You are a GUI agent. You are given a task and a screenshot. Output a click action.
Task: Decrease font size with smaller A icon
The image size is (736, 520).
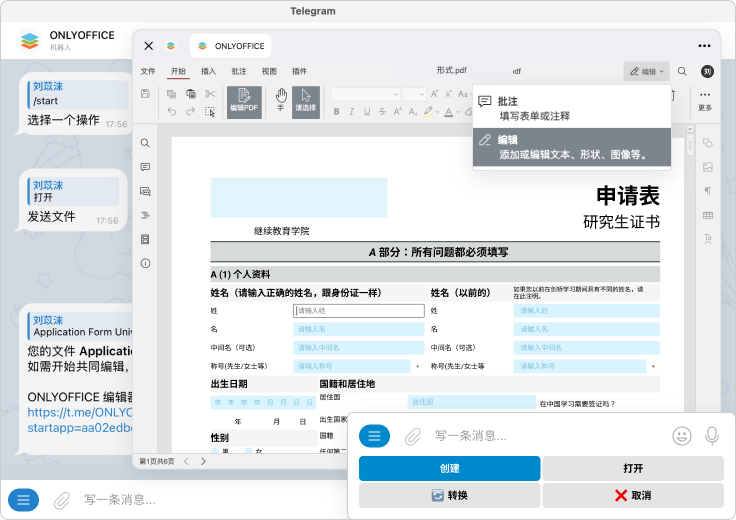[x=449, y=94]
